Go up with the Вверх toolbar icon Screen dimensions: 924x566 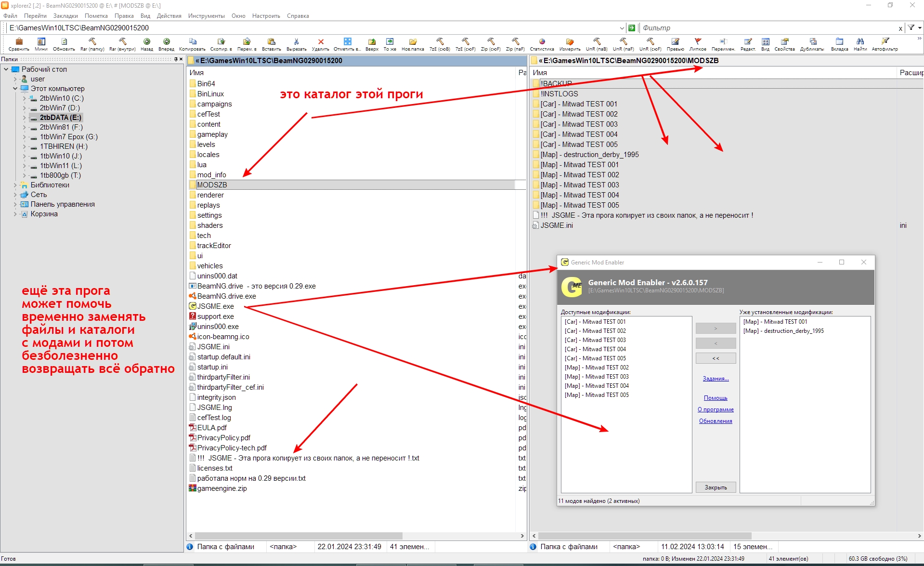point(372,44)
